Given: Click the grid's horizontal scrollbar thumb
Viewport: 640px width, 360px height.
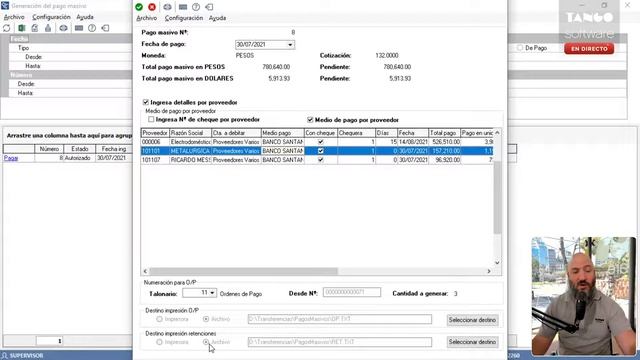Looking at the screenshot, I should [x=243, y=271].
